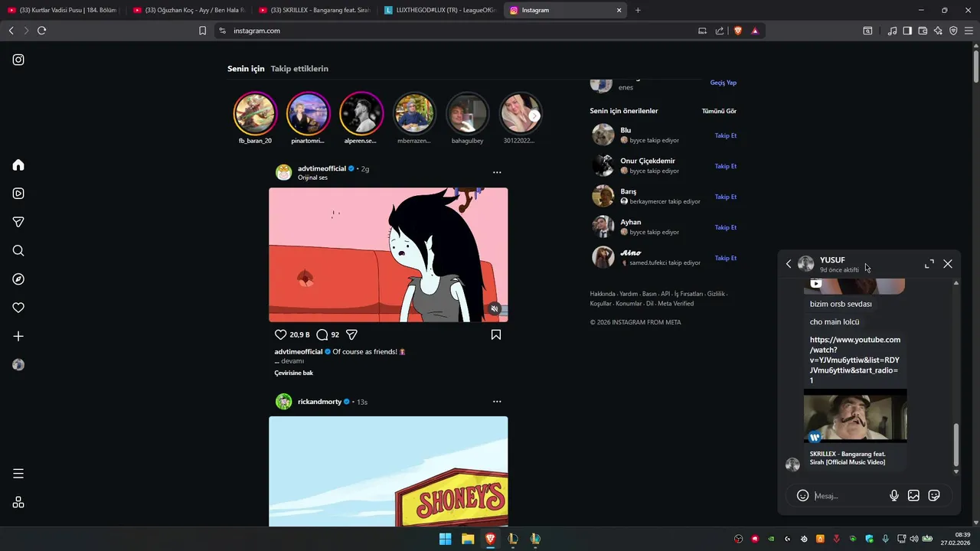The height and width of the screenshot is (551, 980).
Task: Attach photo with image icon in chat
Action: (913, 495)
